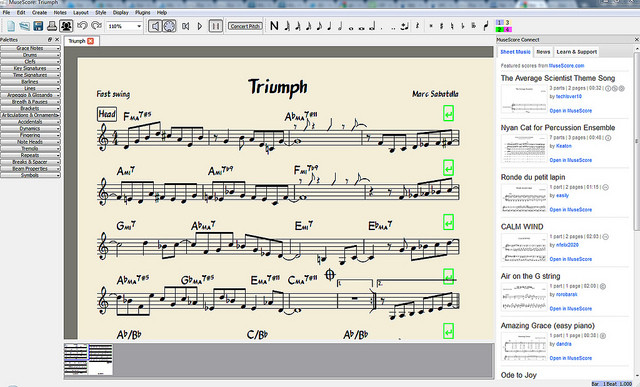
Task: Select the Head rehearsal mark box
Action: point(107,114)
